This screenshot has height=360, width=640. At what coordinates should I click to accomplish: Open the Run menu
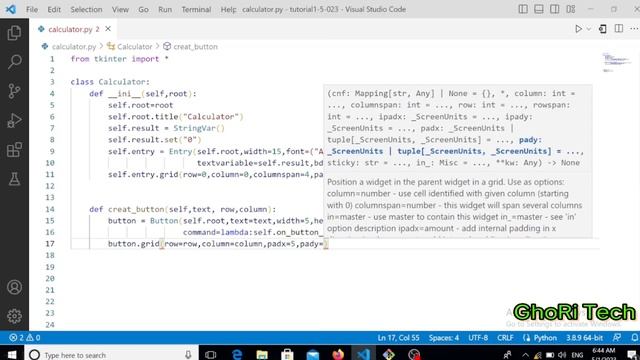coord(165,9)
